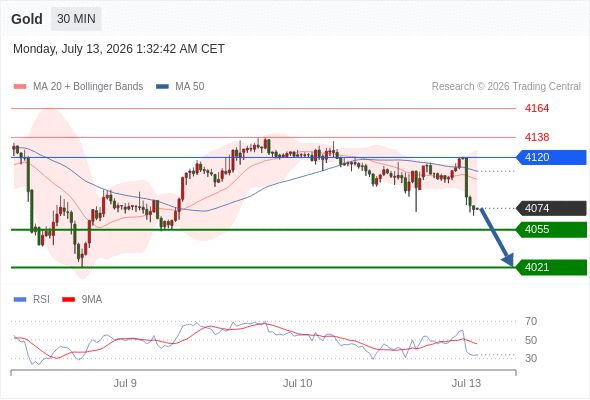This screenshot has width=590, height=400.
Task: Toggle the RSI legend label
Action: tap(41, 300)
